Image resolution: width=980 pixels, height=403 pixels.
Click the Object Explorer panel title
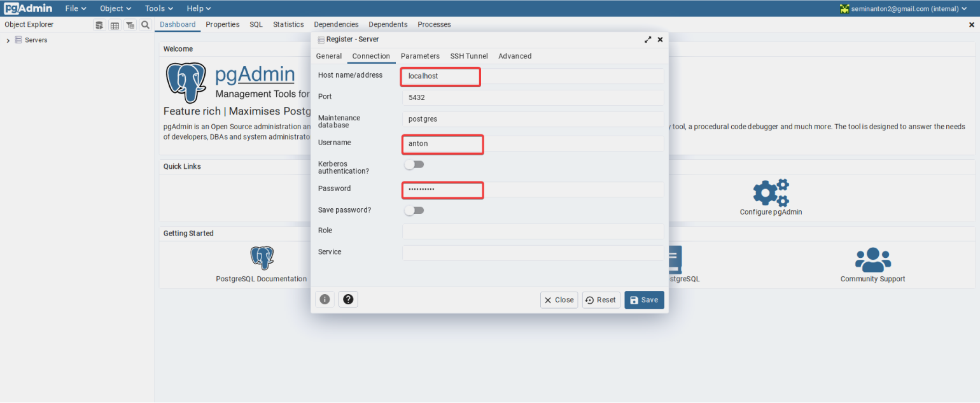(x=29, y=25)
